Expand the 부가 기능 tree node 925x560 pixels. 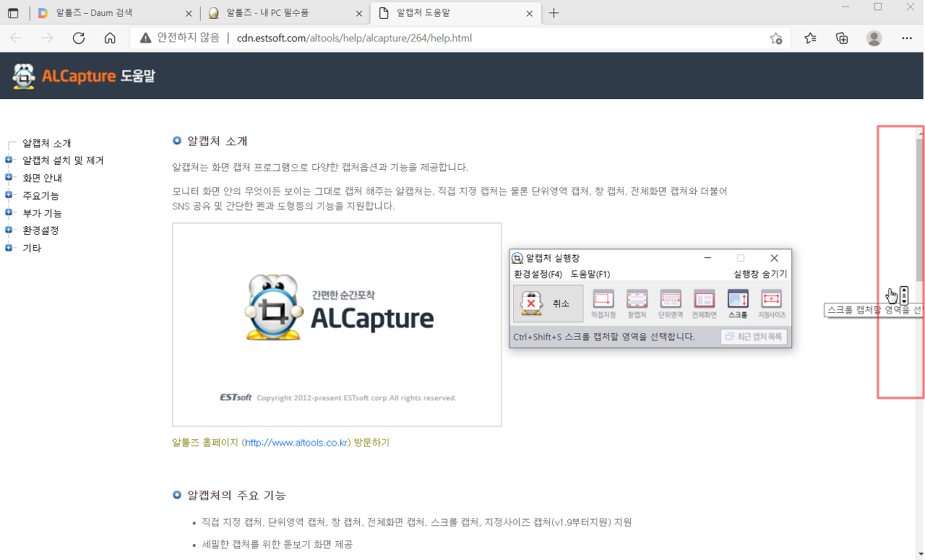9,213
